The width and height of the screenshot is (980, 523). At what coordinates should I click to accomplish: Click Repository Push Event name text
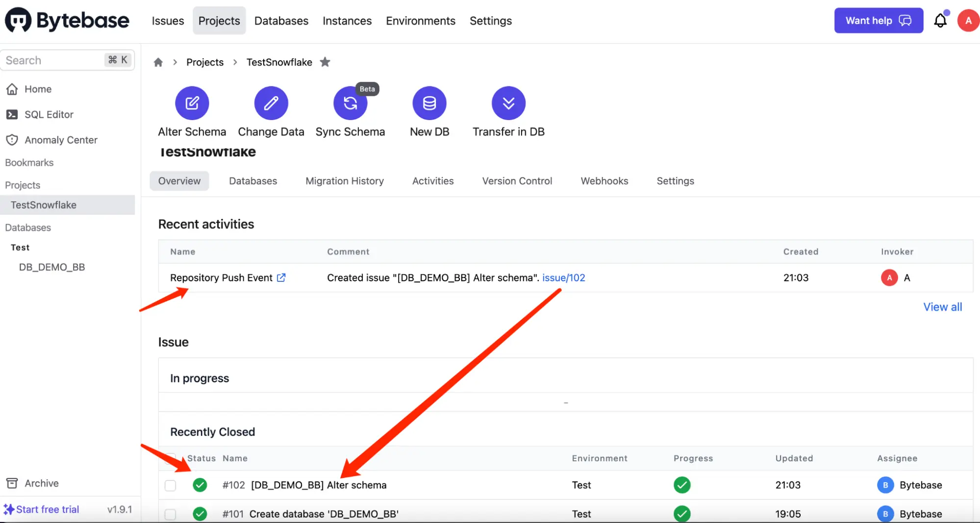point(221,277)
